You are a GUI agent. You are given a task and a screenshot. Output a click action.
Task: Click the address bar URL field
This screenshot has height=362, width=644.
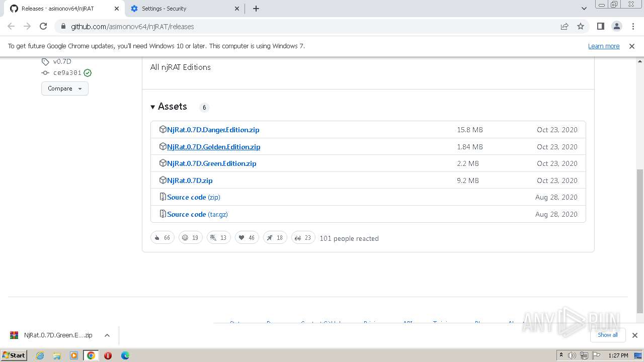[x=307, y=26]
